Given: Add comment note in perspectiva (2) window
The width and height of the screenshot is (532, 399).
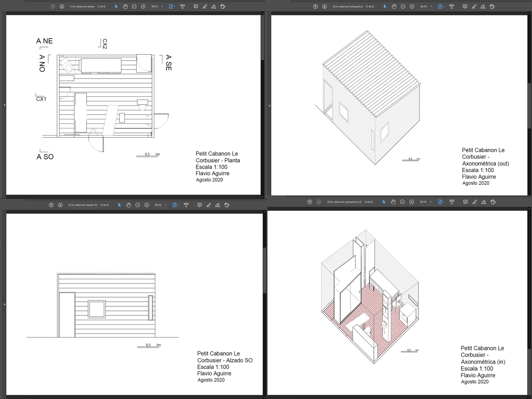Looking at the screenshot, I should click(465, 202).
